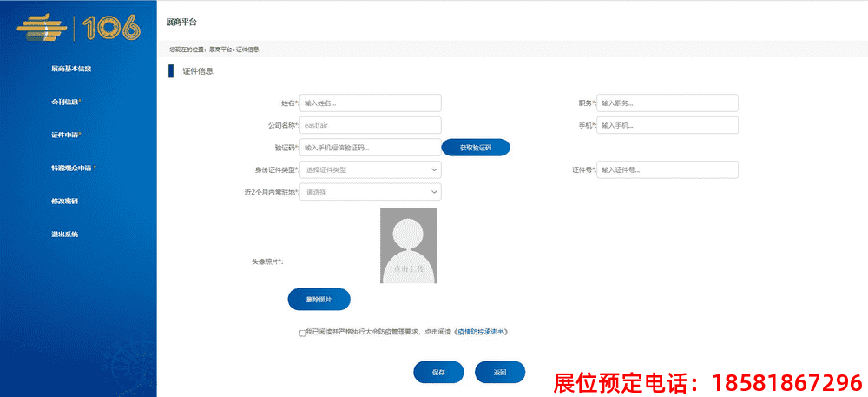Open the 身份证件类型 dropdown
The image size is (868, 397).
point(371,169)
